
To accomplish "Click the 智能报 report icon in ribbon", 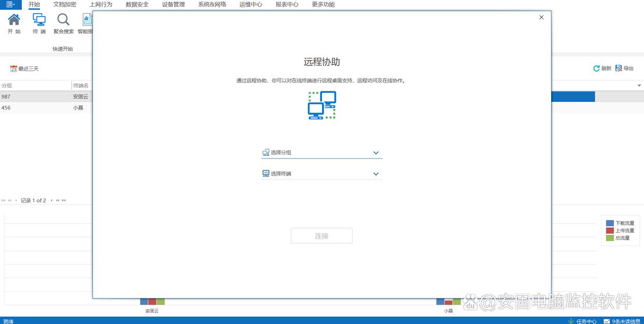I will [x=87, y=20].
